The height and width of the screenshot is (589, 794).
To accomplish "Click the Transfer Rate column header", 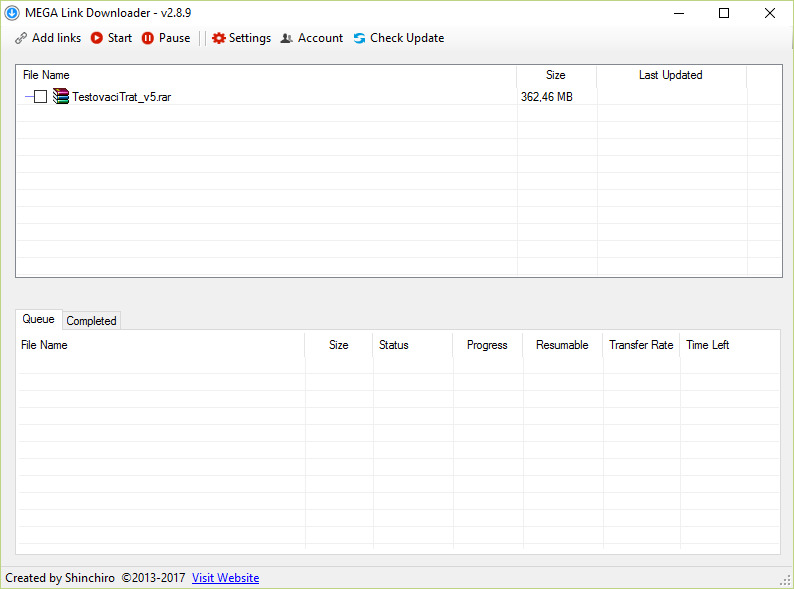I will [641, 345].
